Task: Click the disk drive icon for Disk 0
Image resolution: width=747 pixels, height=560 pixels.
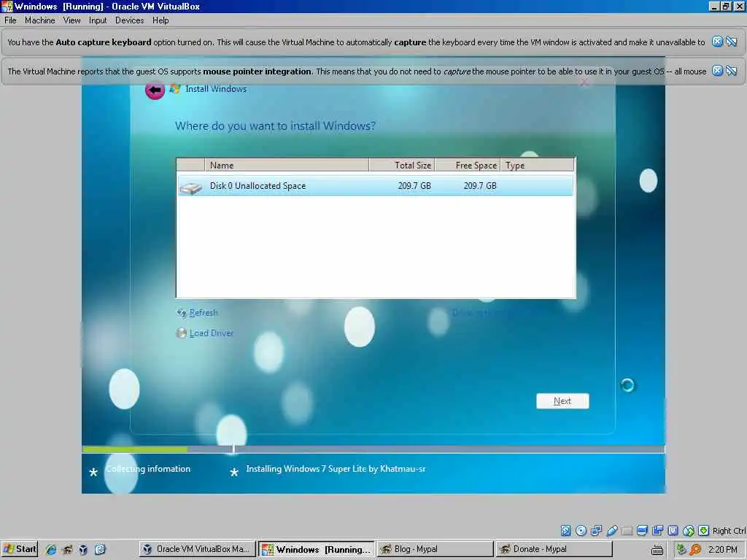Action: (190, 187)
